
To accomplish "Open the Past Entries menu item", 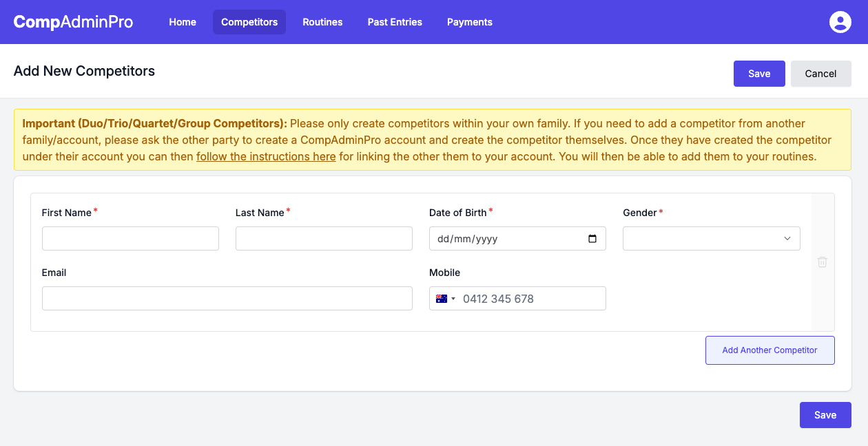I will tap(395, 22).
